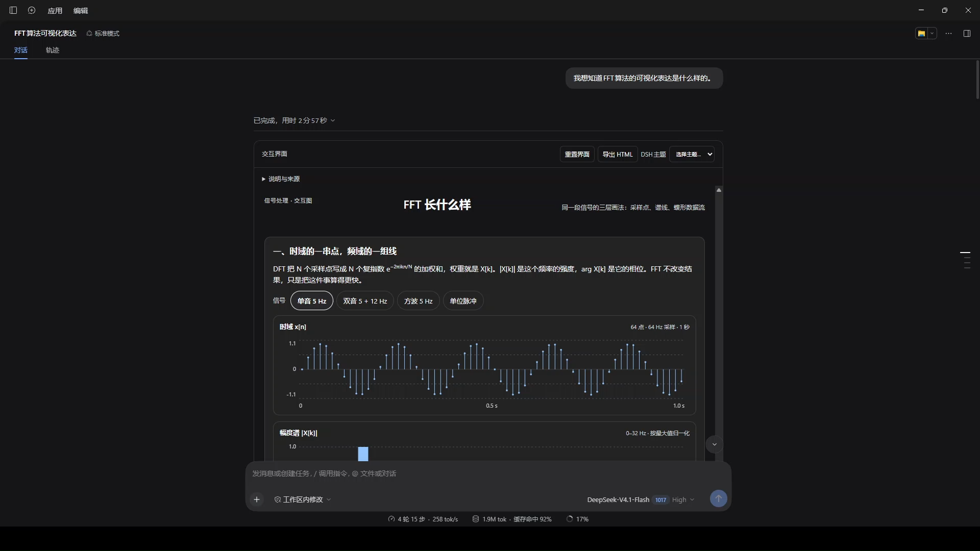The height and width of the screenshot is (551, 980).
Task: Click the blue spectrum bar in 幅度谱 chart
Action: click(x=363, y=454)
